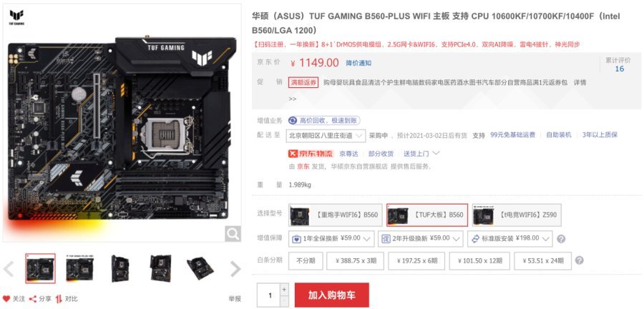
Task: Expand the 标准版安装 ¥198.00 dropdown
Action: pyautogui.click(x=510, y=238)
